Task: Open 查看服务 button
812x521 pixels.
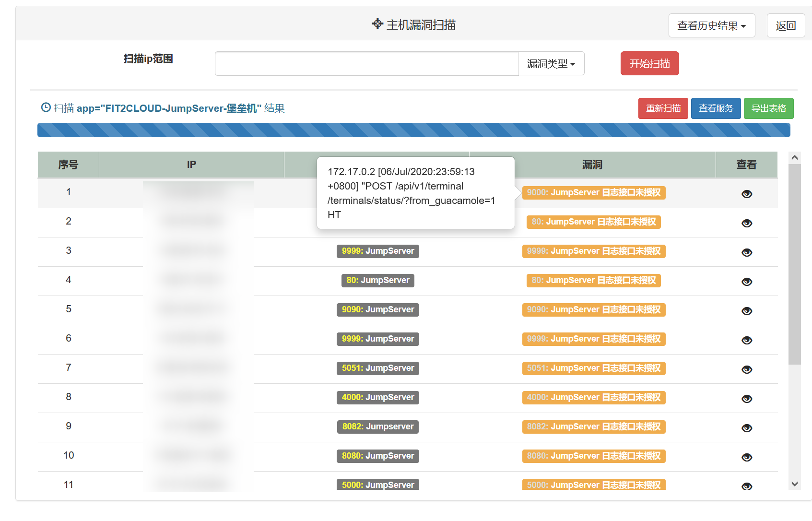Action: (716, 108)
